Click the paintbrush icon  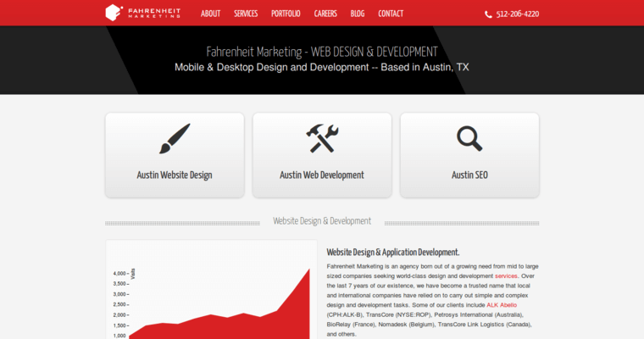coord(175,138)
